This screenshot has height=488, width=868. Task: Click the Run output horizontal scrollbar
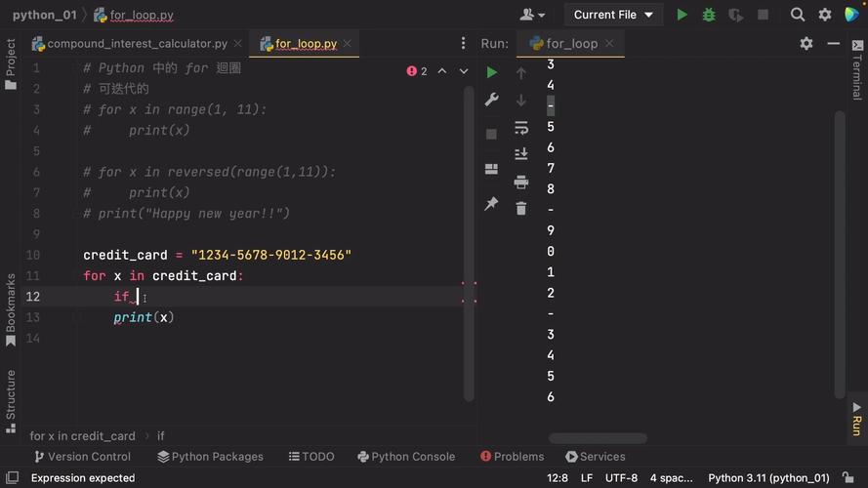[598, 438]
